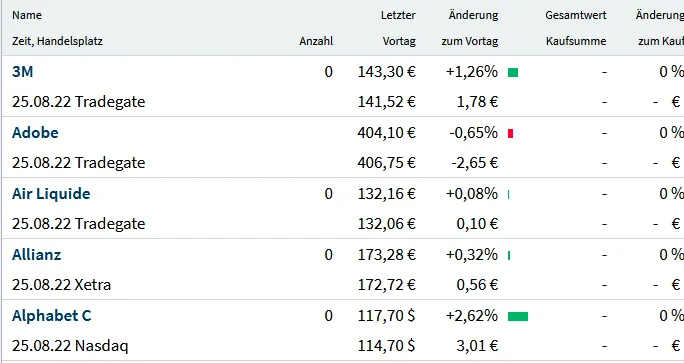Sort by the Kaufsumme column header
This screenshot has height=363, width=684.
pos(576,41)
